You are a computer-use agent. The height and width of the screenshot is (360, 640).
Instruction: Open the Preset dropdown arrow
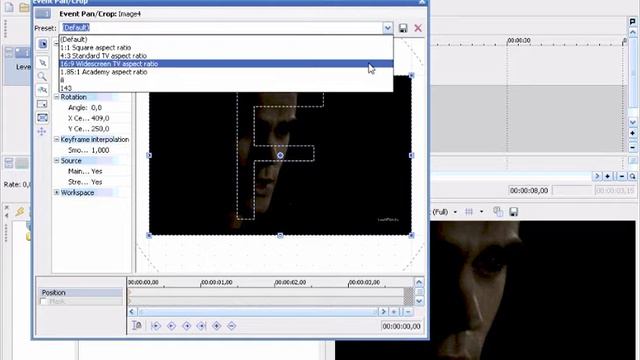coord(387,28)
